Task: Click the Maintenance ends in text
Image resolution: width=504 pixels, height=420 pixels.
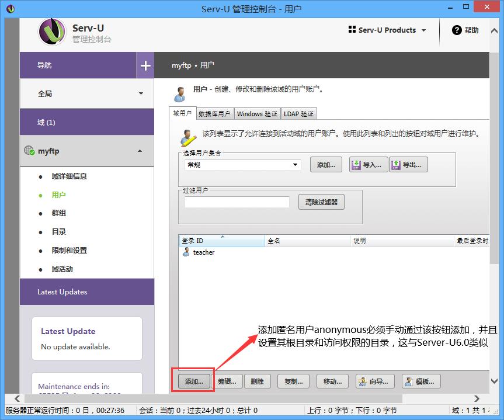Action: pyautogui.click(x=74, y=386)
